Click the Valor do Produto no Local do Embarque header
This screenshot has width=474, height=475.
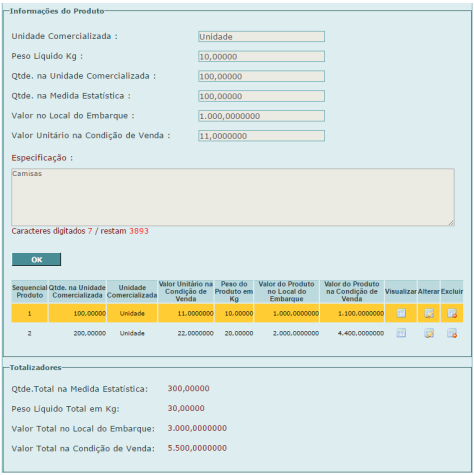287,291
